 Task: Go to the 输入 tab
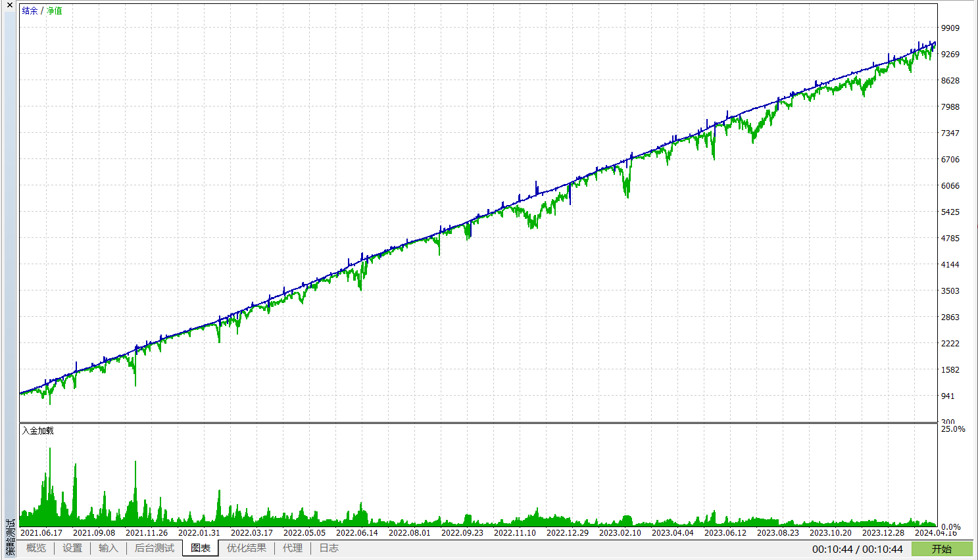tap(109, 548)
